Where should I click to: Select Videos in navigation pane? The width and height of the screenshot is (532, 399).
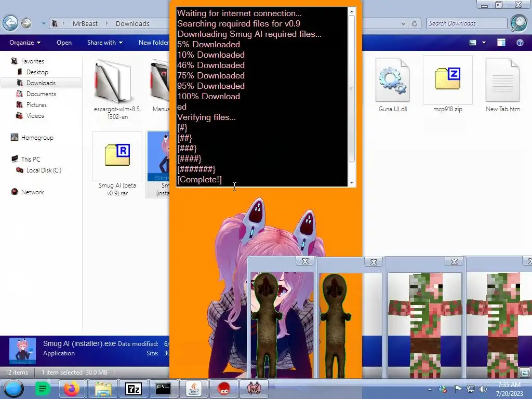pos(35,115)
